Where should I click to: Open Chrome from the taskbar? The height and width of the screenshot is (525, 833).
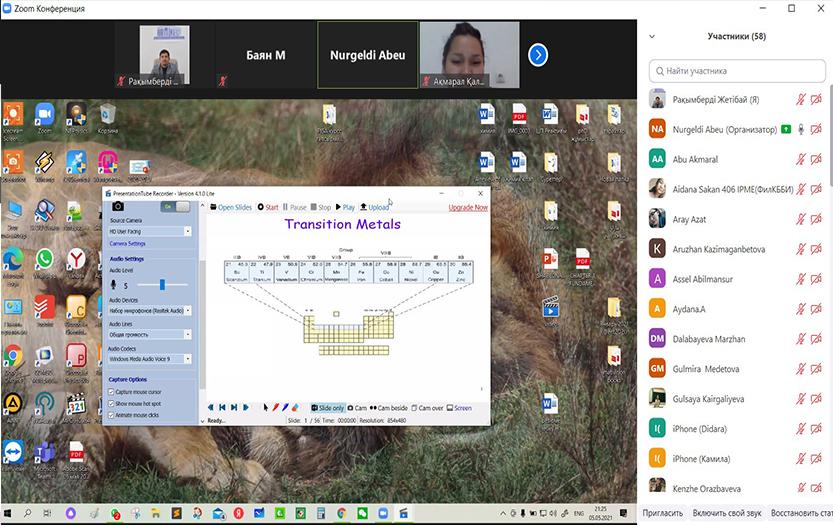click(342, 513)
